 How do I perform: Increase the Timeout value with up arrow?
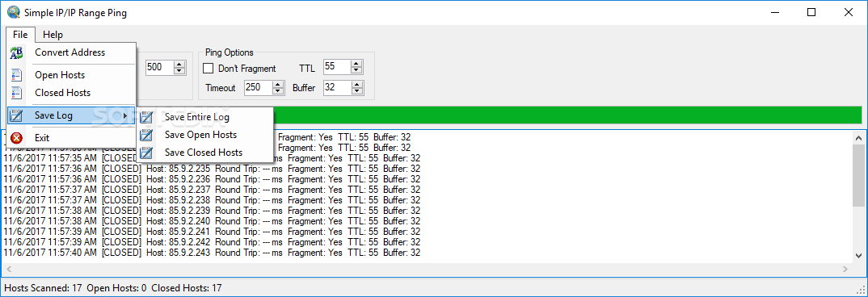278,85
